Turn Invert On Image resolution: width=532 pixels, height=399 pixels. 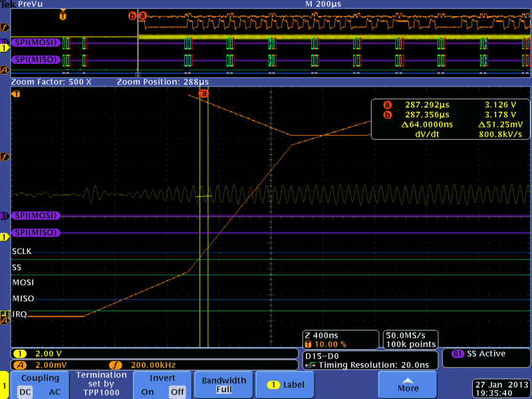147,392
